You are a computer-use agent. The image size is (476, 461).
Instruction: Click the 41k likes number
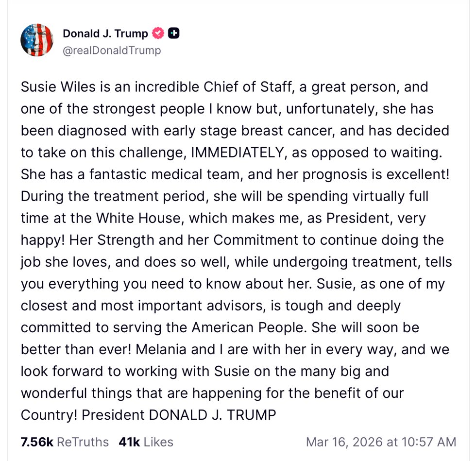(x=129, y=442)
